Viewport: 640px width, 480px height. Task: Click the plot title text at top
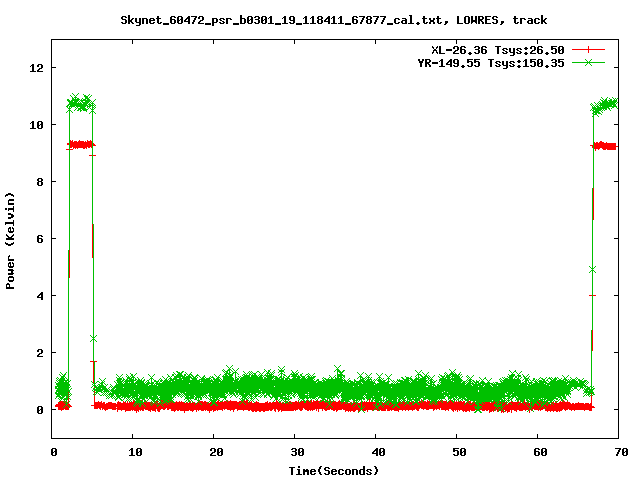click(333, 20)
